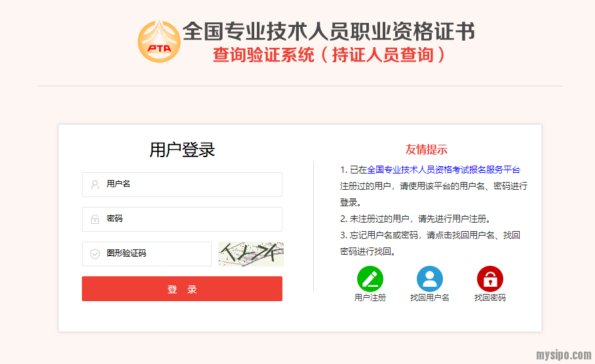Focus the 用户名 input field

coord(182,185)
